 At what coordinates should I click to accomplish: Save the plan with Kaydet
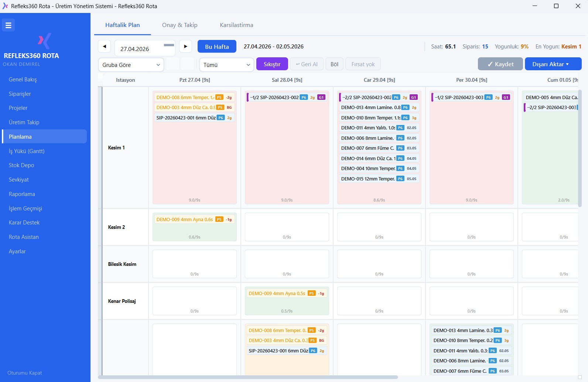click(500, 64)
